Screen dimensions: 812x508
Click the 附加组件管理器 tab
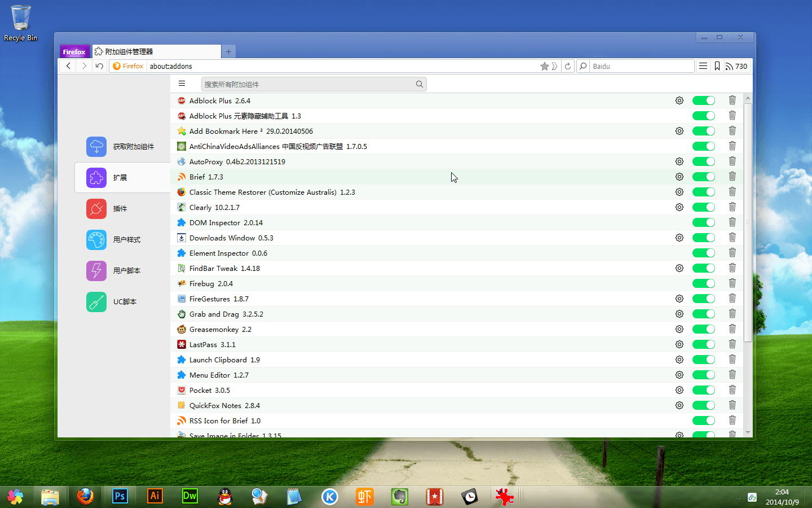pyautogui.click(x=156, y=51)
